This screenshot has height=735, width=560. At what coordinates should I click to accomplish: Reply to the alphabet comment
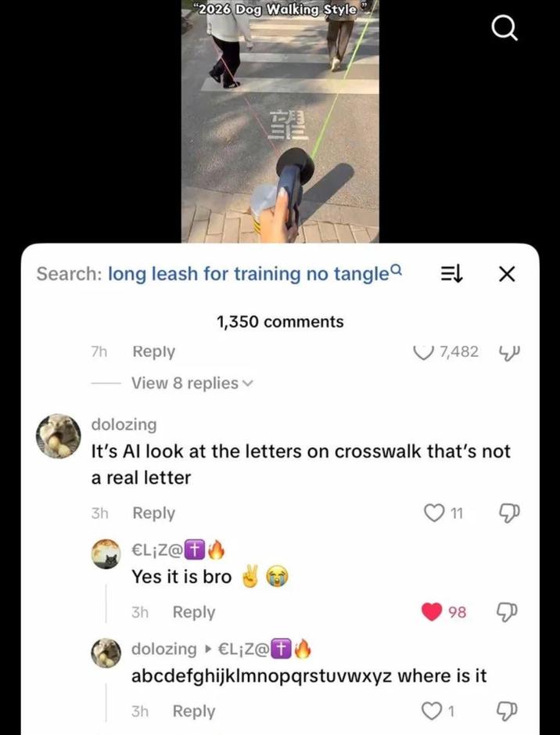coord(194,711)
